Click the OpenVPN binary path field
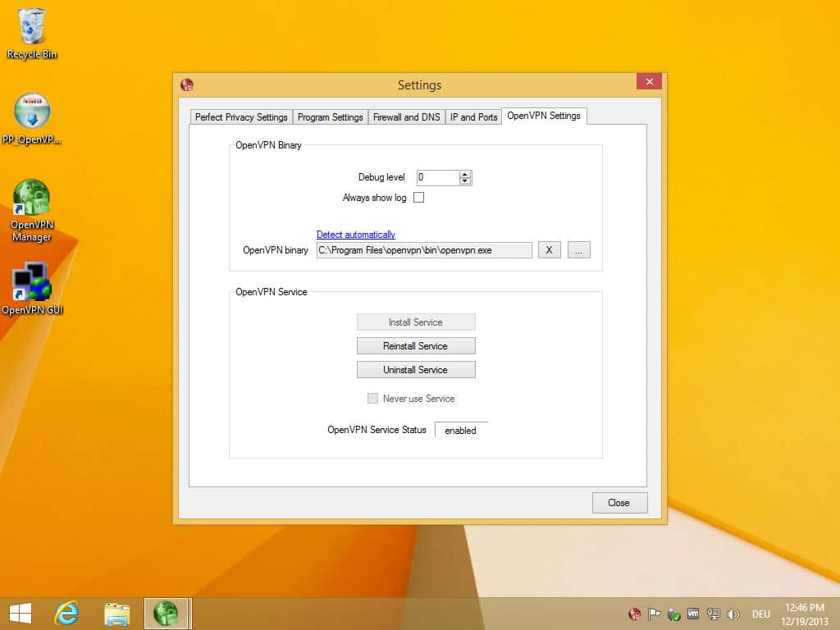The image size is (840, 630). (x=424, y=250)
